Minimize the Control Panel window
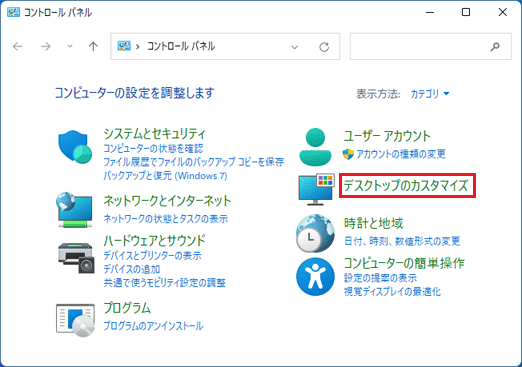This screenshot has width=522, height=367. tap(430, 12)
